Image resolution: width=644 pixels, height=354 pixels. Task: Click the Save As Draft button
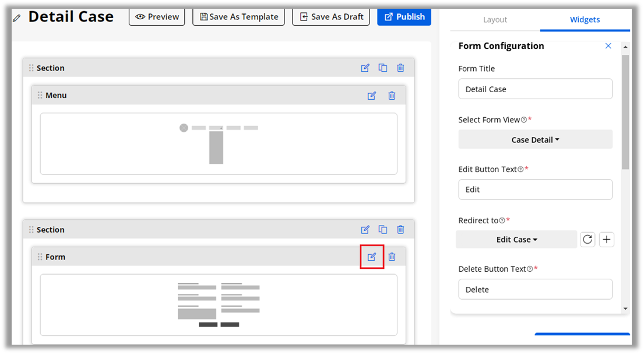coord(330,17)
